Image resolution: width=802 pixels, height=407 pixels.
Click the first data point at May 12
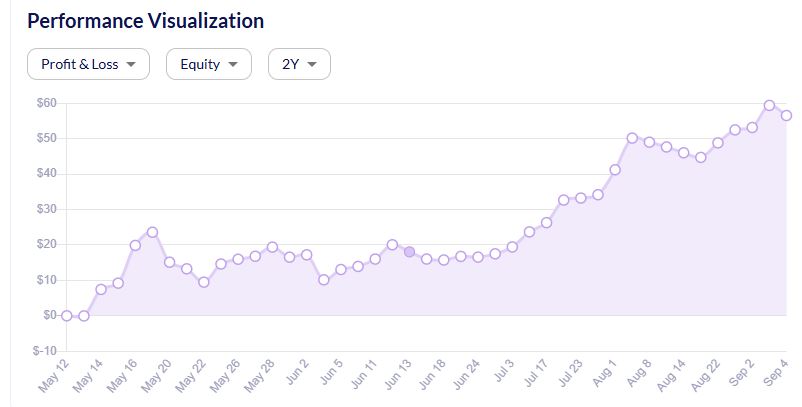pyautogui.click(x=66, y=315)
